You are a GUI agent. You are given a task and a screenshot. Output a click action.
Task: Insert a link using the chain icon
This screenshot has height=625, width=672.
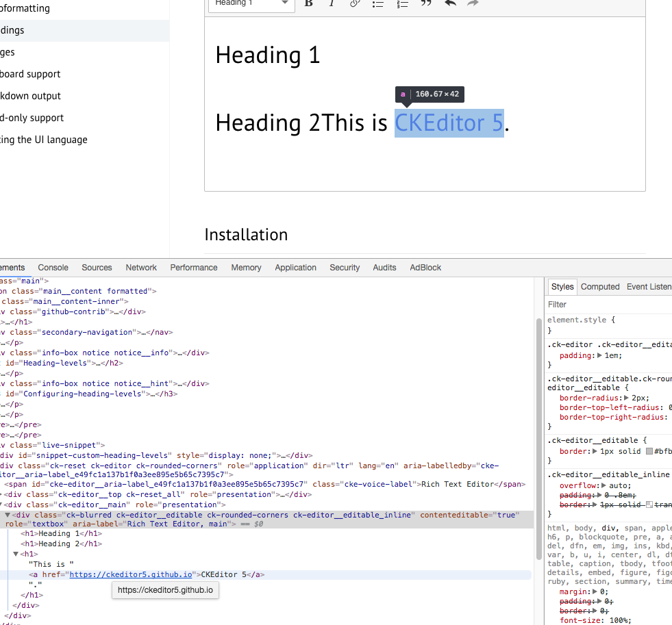[354, 3]
